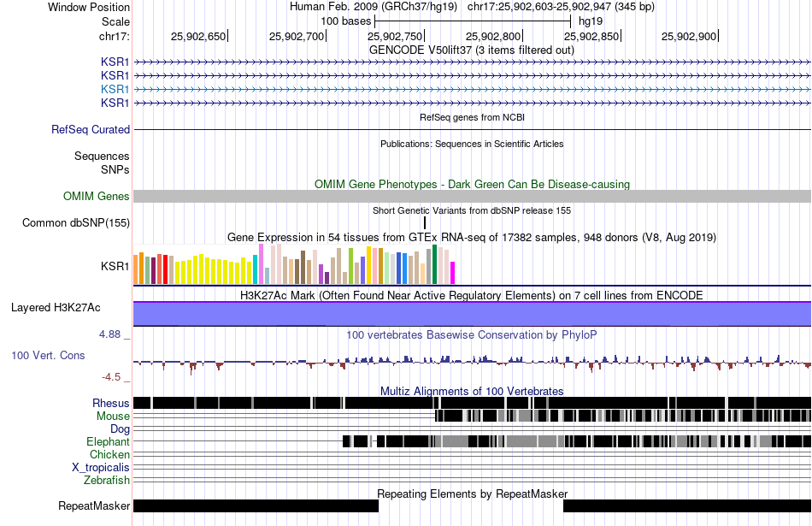Viewport: 812px width, 526px height.
Task: Click KSR1 label beside the GTEx bars
Action: 115,266
